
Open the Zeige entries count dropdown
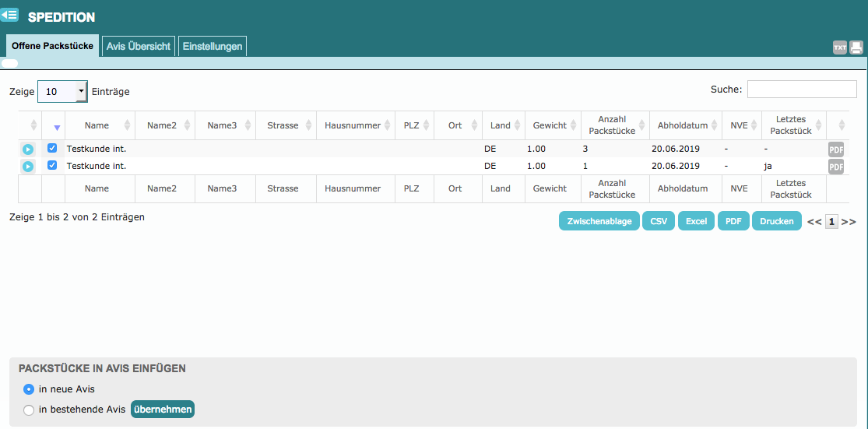[62, 92]
